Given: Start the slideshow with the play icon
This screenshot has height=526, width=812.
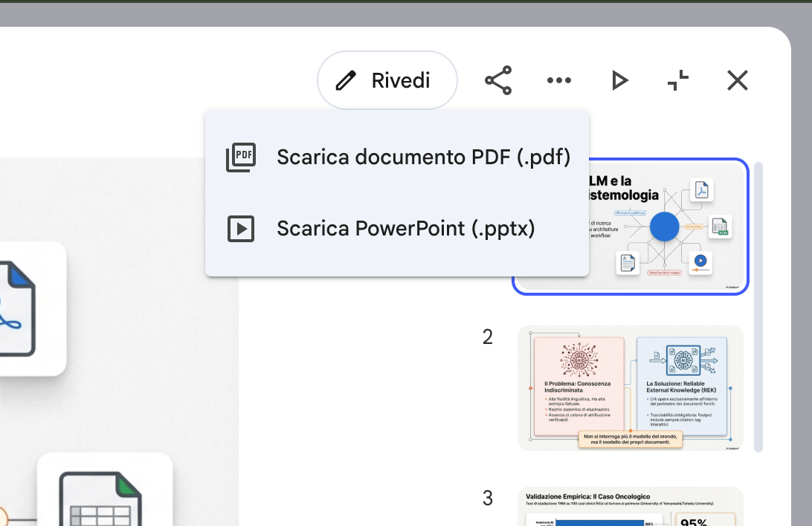Looking at the screenshot, I should [619, 80].
